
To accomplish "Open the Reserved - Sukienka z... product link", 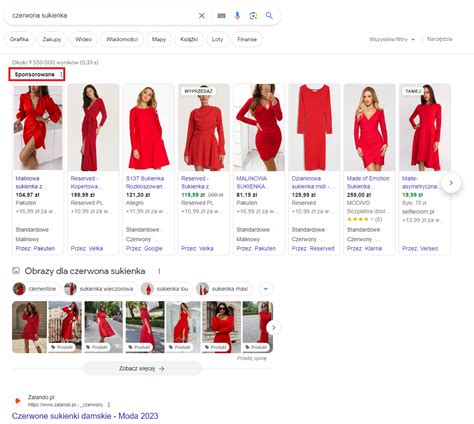I will (196, 182).
